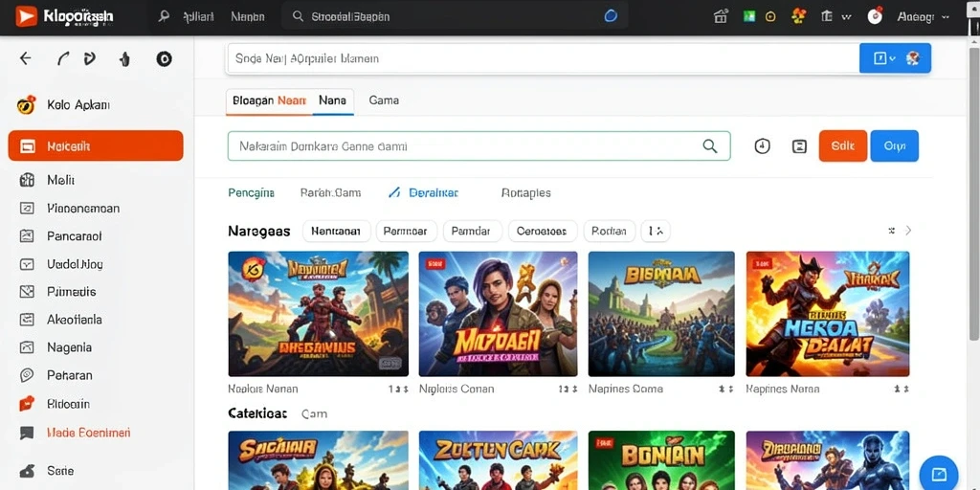The height and width of the screenshot is (490, 980).
Task: Open Serie in sidebar
Action: (46, 471)
